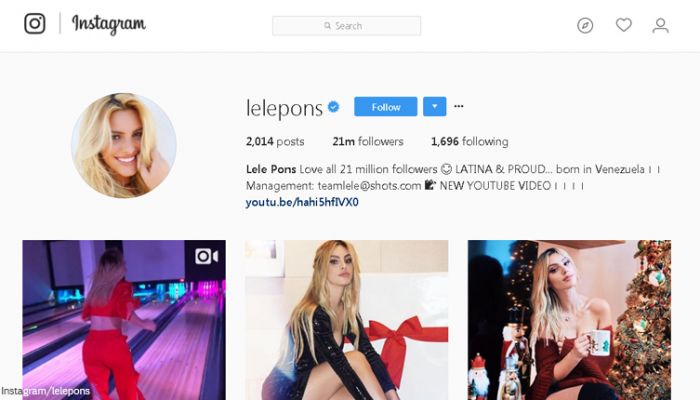Screen dimensions: 700x400
Task: Expand the suggested accounts dropdown arrow
Action: tap(435, 107)
